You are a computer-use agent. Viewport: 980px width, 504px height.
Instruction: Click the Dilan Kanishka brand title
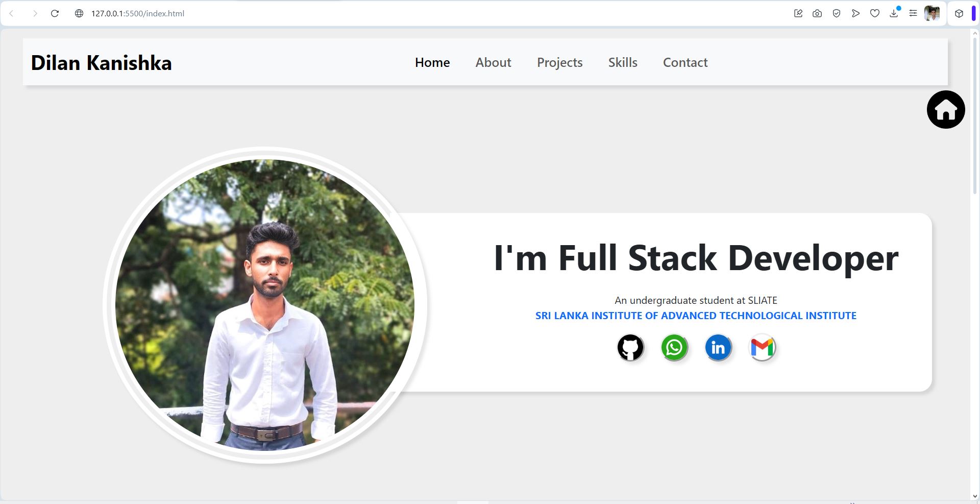click(x=101, y=63)
